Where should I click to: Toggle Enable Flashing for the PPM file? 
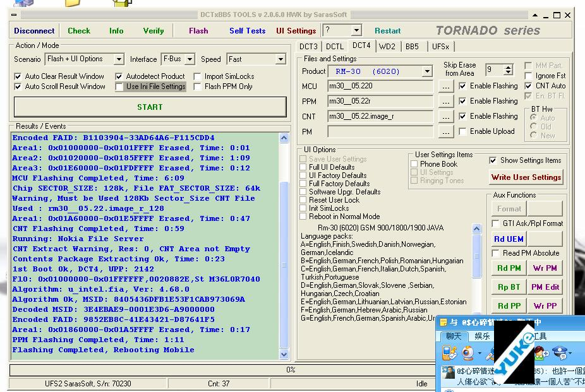[x=462, y=101]
